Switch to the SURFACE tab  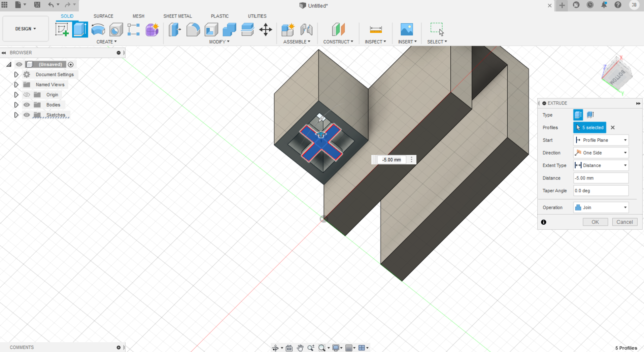point(103,16)
